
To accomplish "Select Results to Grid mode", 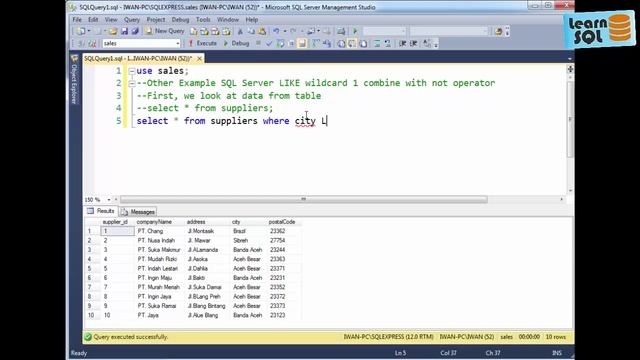I will pos(352,43).
